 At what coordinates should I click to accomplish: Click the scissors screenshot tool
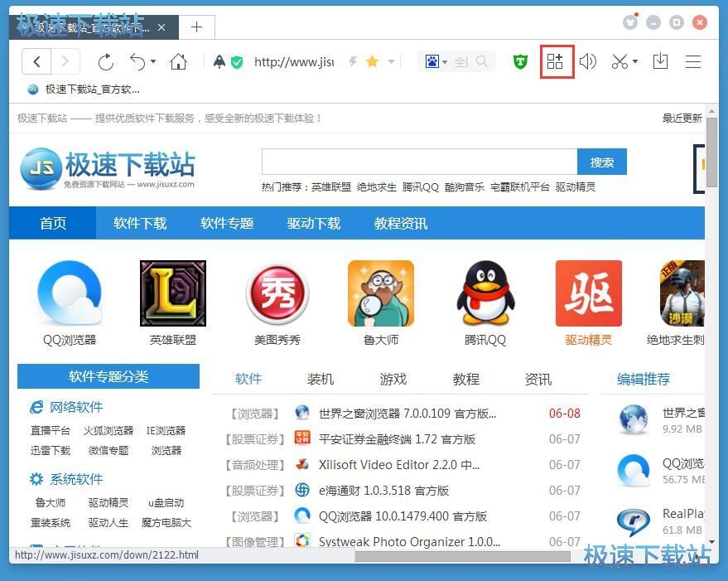pyautogui.click(x=620, y=61)
